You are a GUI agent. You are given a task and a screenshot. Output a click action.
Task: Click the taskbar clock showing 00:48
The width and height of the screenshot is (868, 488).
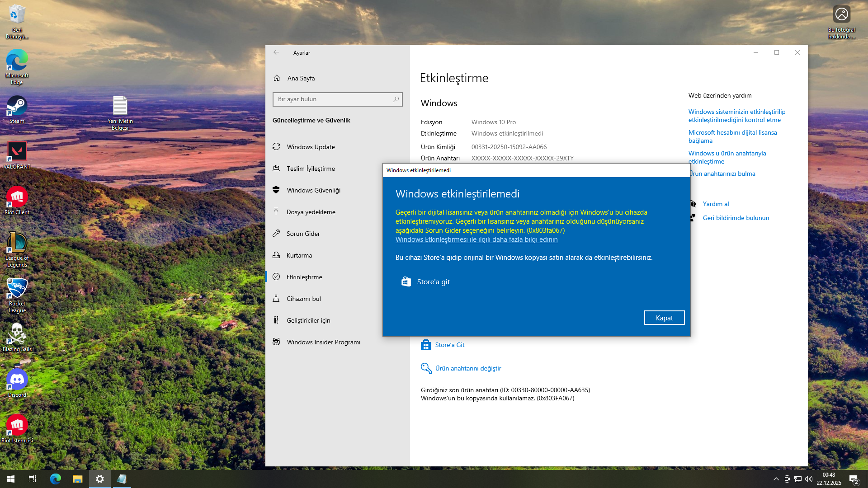tap(829, 479)
